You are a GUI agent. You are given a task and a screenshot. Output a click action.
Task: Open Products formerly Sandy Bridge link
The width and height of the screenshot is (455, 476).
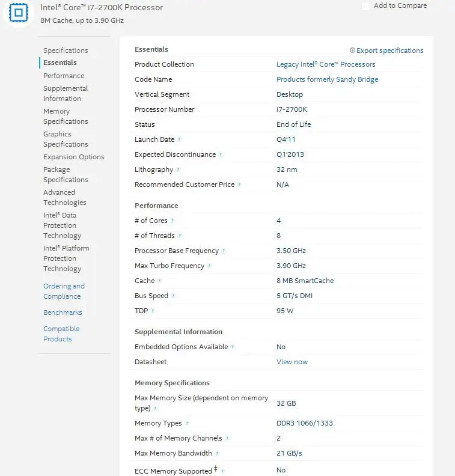(327, 79)
